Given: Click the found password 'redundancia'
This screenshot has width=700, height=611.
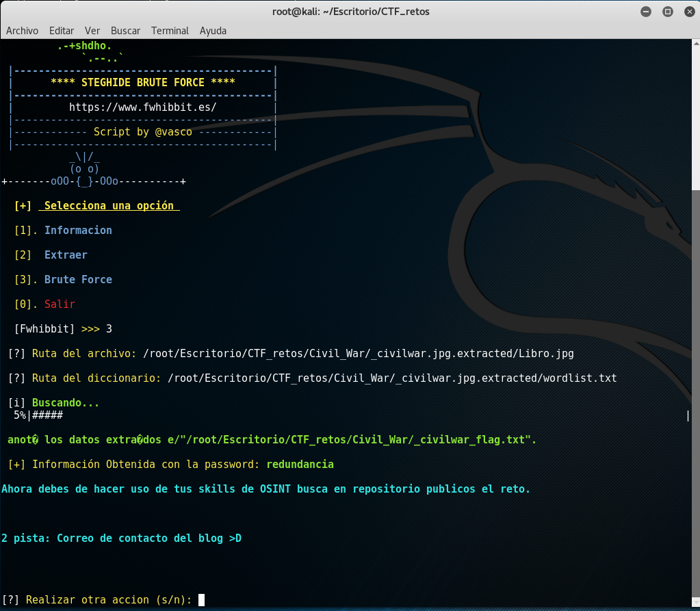Looking at the screenshot, I should pos(300,465).
